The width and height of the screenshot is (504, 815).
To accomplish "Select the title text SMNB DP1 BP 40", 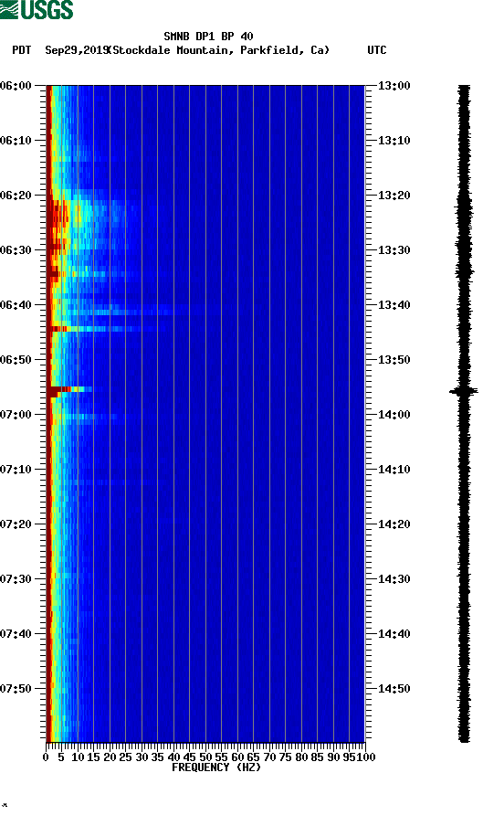I will click(x=208, y=37).
